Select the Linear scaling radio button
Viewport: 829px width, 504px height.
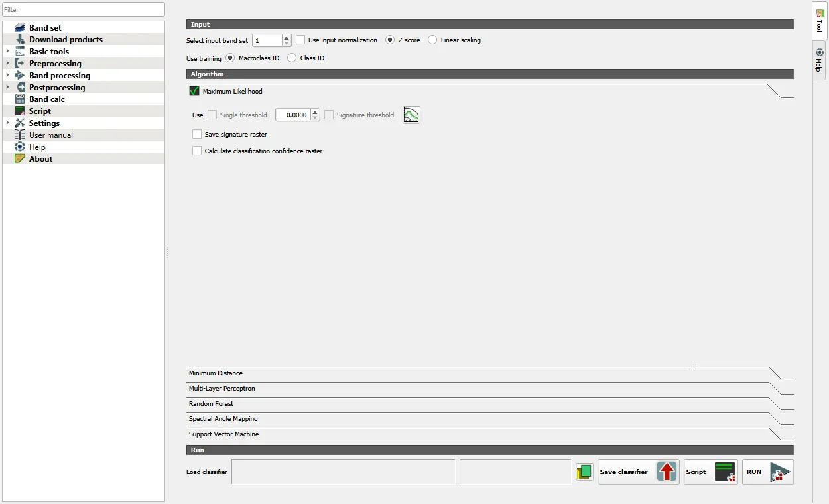click(x=432, y=40)
